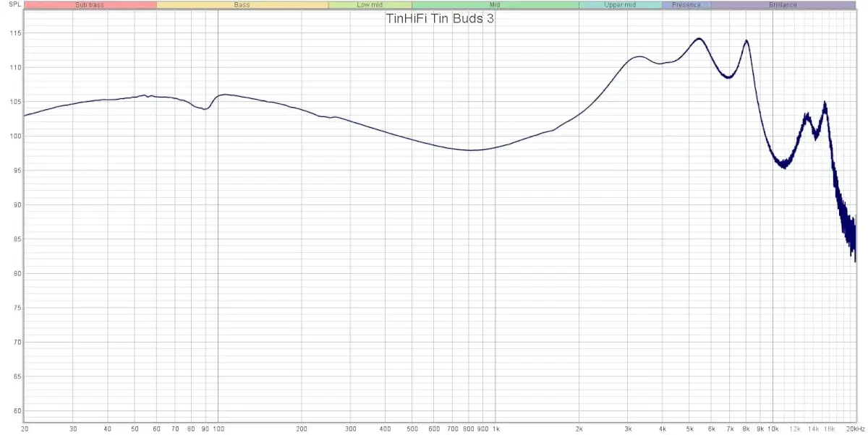Click the 900 Hz frequency axis label

[x=483, y=428]
